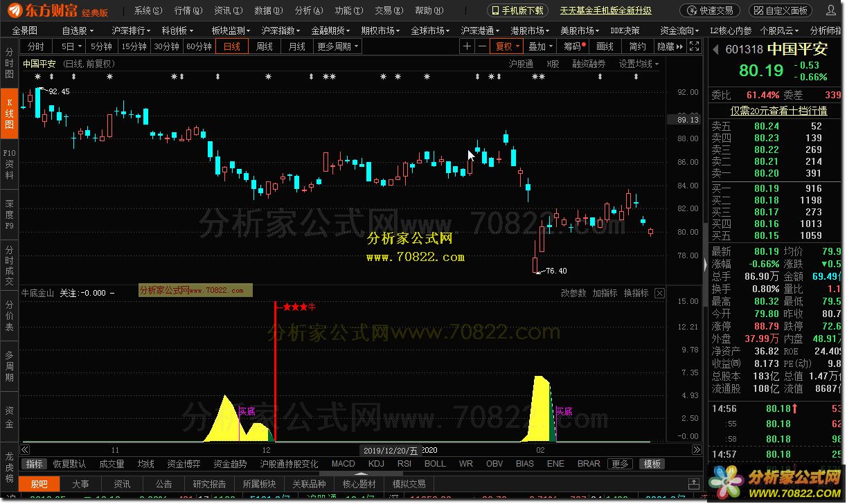Open 多周期 sidebar panel

pyautogui.click(x=9, y=366)
